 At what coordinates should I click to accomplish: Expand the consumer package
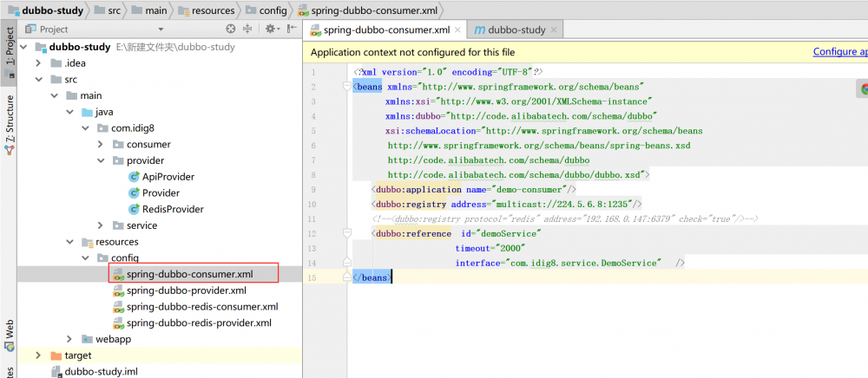(101, 144)
